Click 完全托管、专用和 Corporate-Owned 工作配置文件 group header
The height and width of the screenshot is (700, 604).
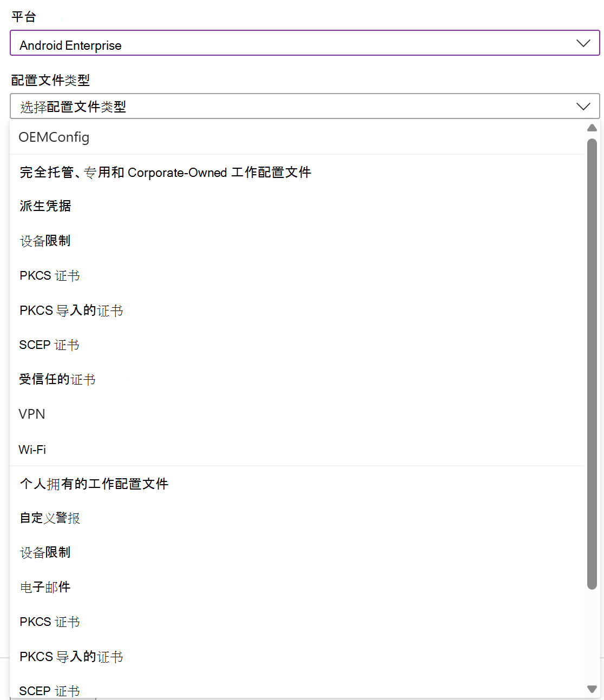[x=165, y=173]
